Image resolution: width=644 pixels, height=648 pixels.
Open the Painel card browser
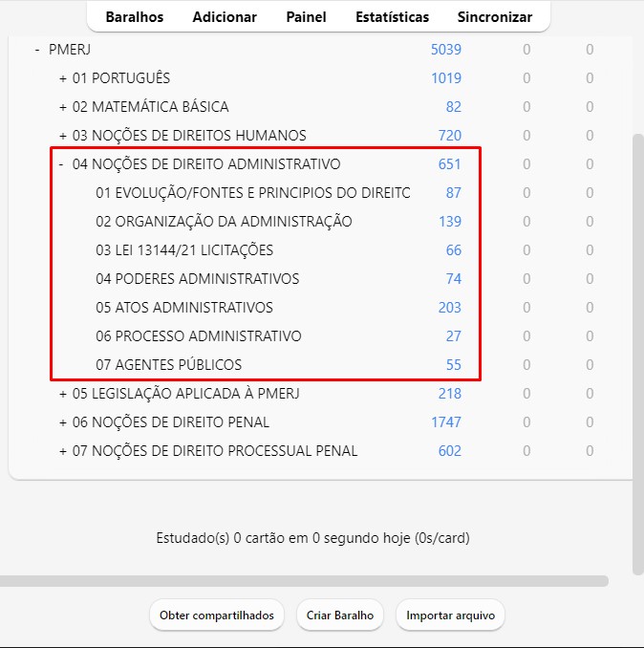coord(306,17)
